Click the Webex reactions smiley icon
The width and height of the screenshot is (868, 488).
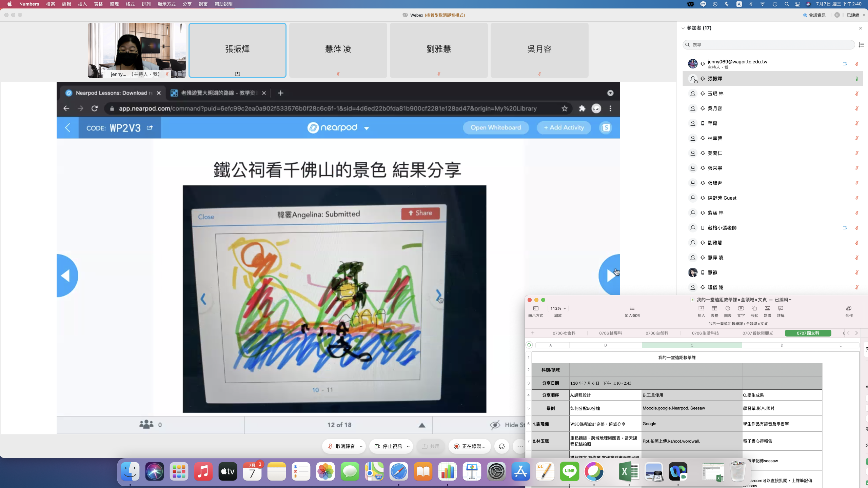click(502, 446)
